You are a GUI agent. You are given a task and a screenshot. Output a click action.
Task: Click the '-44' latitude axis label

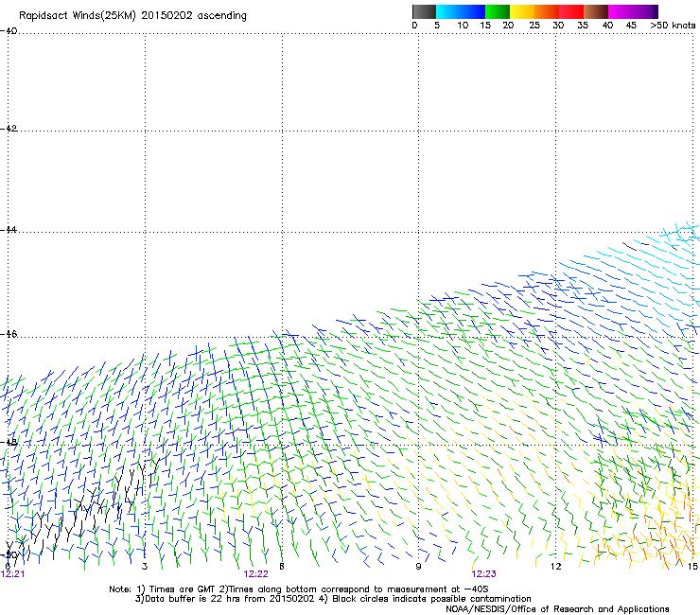point(9,230)
